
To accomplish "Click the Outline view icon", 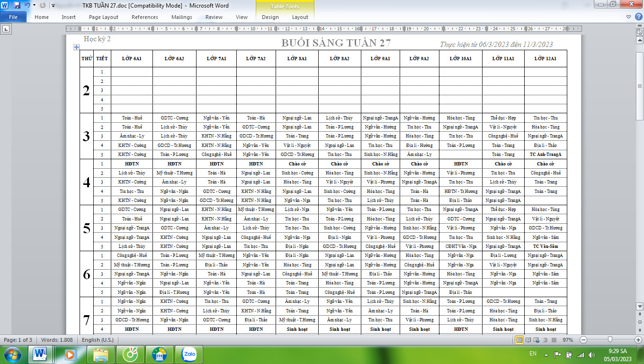I will (x=545, y=340).
